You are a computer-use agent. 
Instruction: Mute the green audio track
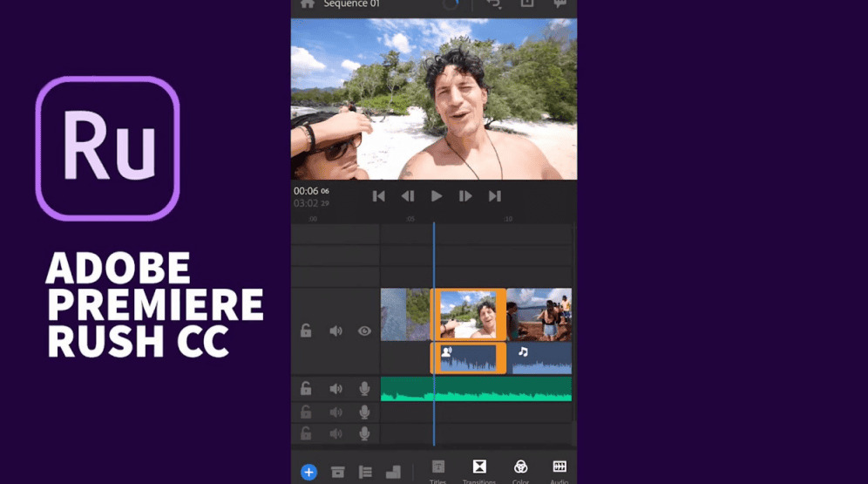pos(336,389)
